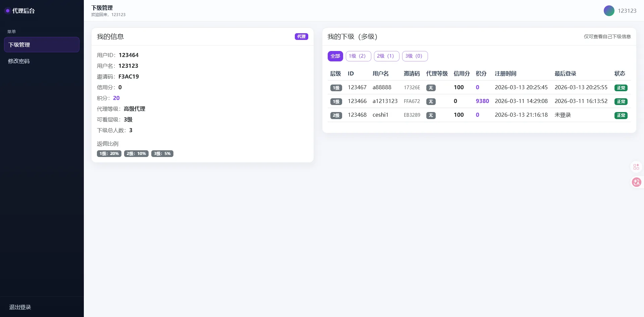Open 下级管理 in the sidebar
Viewport: 644px width, 317px height.
(42, 45)
